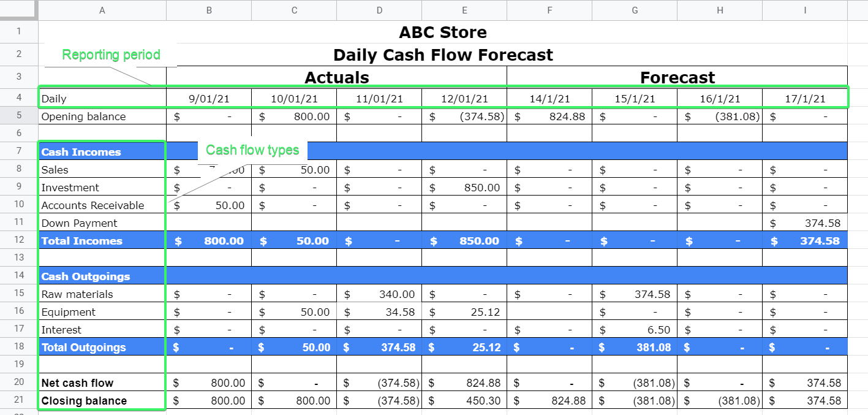The width and height of the screenshot is (868, 415).
Task: Select row 12 header
Action: (x=19, y=241)
